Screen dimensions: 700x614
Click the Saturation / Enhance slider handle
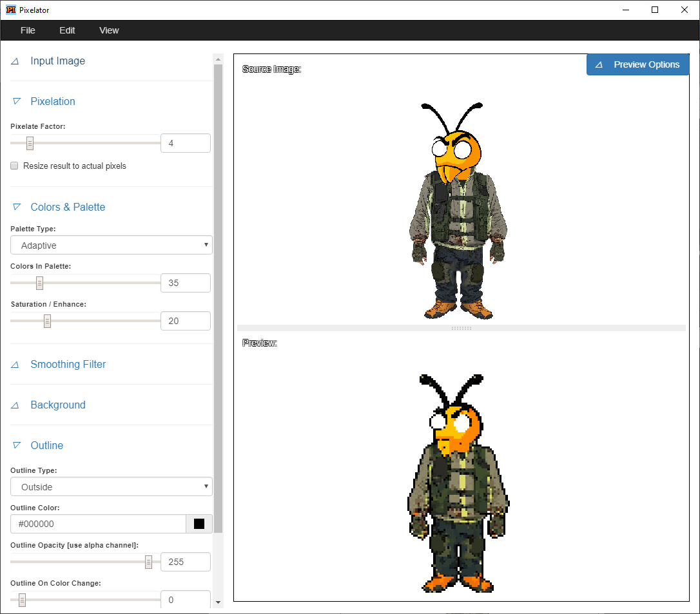point(47,321)
